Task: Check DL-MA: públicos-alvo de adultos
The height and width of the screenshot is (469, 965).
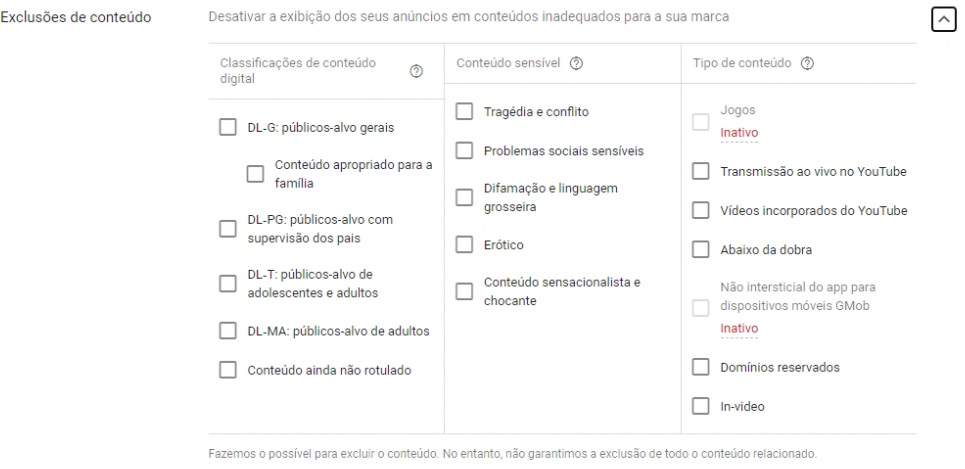Action: point(228,331)
